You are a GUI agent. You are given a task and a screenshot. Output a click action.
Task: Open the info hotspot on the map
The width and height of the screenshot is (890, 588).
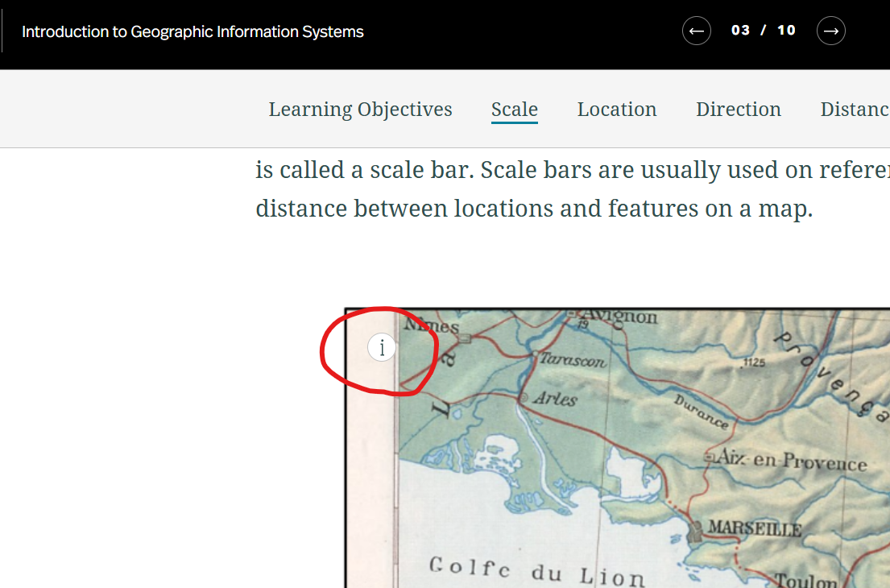pos(382,347)
